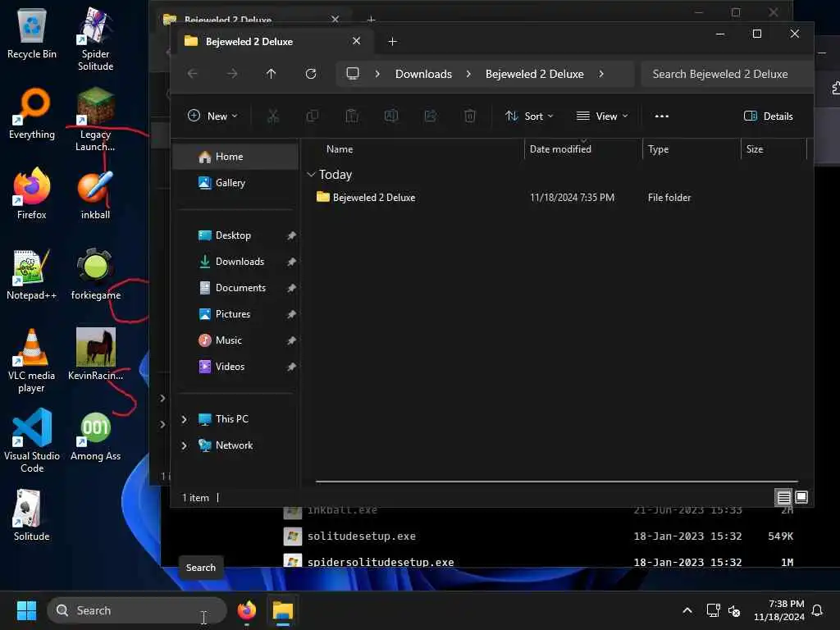Add a new File Explorer tab
This screenshot has height=630, width=840.
click(x=392, y=41)
